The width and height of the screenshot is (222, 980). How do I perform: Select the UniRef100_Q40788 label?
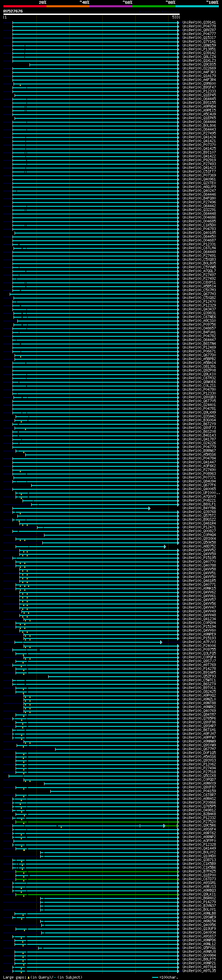point(199,565)
